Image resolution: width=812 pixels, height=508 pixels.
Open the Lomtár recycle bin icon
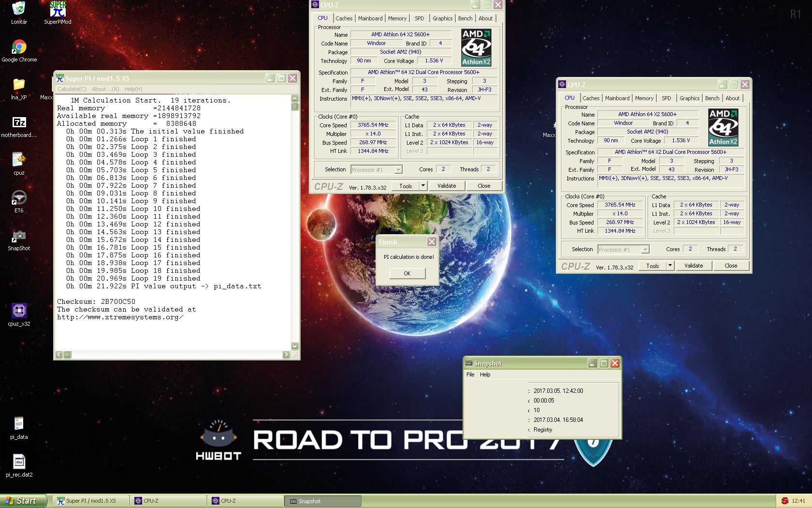[19, 9]
